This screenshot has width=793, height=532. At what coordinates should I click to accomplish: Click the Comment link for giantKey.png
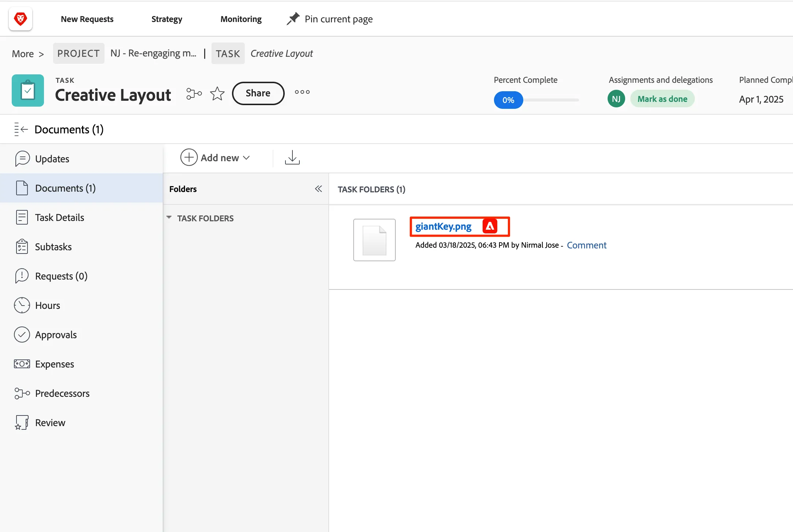(x=587, y=245)
